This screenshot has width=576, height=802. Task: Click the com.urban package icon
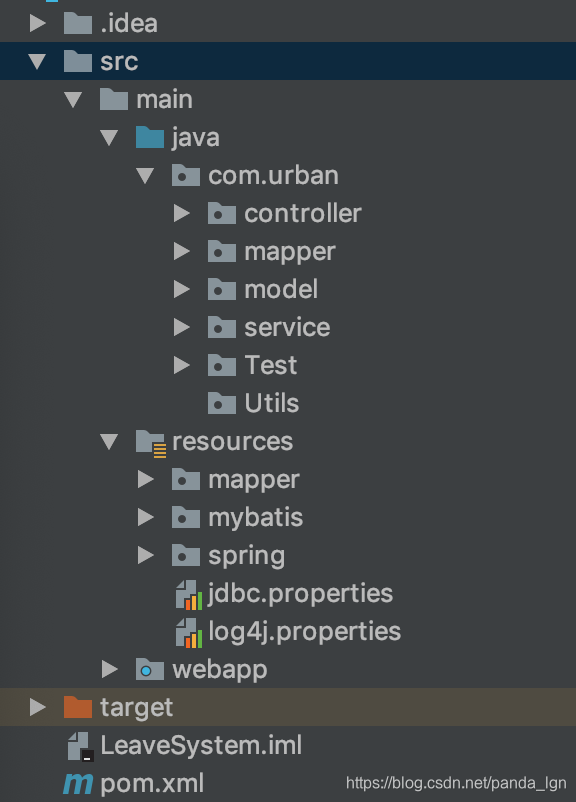(186, 175)
